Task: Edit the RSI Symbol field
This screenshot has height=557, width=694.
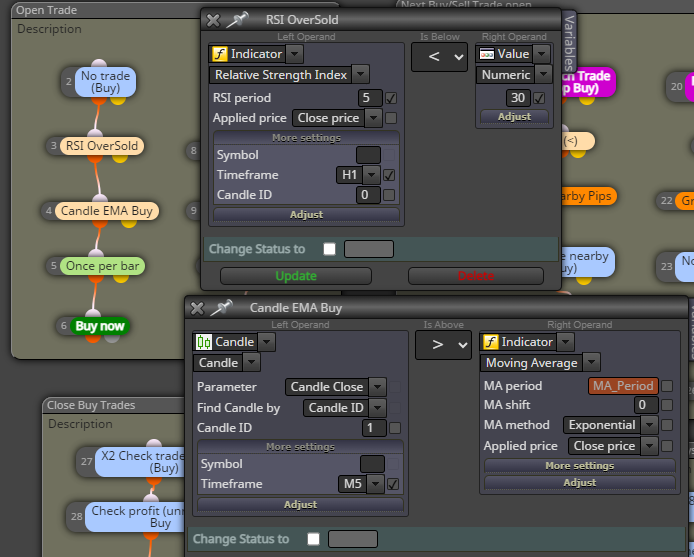Action: coord(368,155)
